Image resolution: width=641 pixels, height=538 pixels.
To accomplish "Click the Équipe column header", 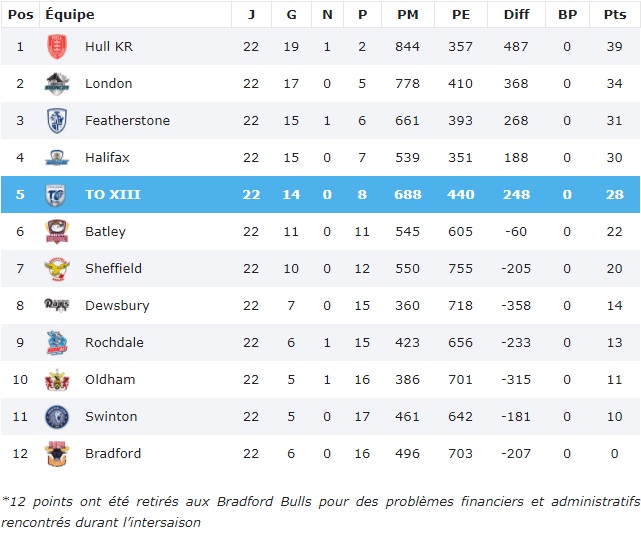I will coord(70,14).
